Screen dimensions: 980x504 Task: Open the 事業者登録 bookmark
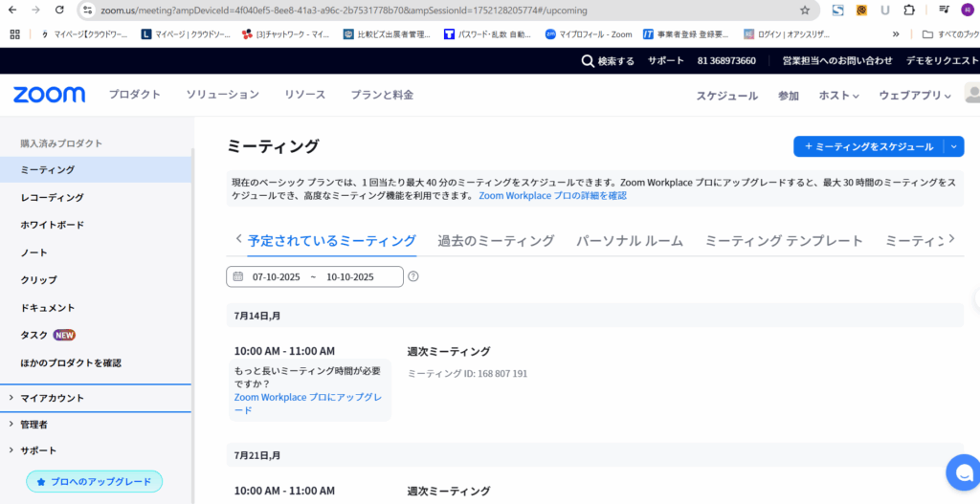685,34
